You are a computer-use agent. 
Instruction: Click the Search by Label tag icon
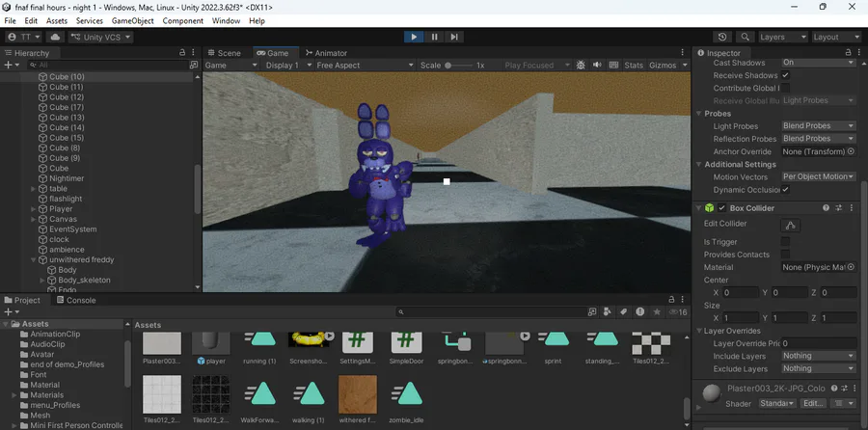623,312
